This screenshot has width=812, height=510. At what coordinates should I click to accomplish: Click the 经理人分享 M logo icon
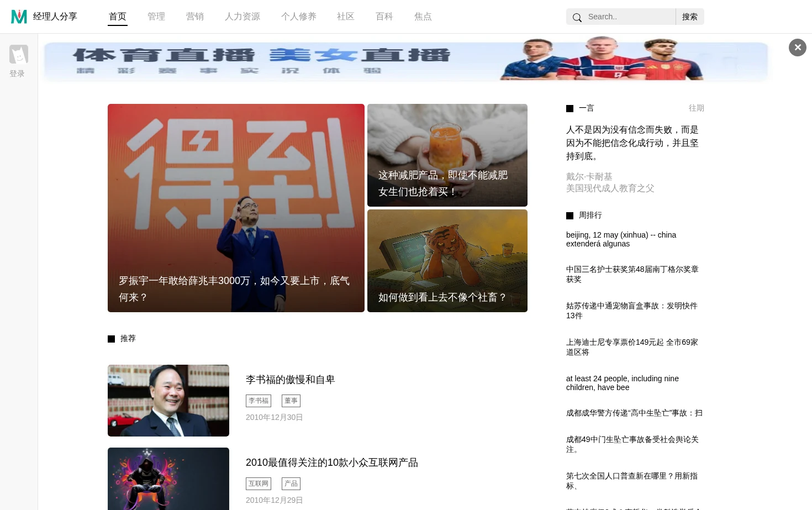(x=19, y=17)
